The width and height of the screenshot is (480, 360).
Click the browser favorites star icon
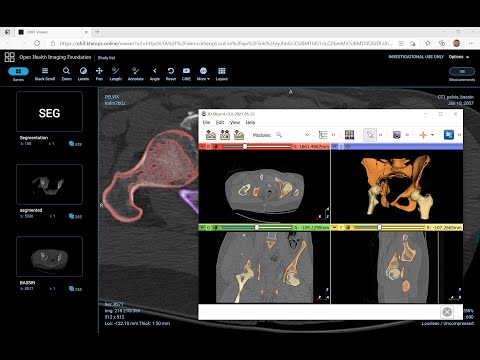click(428, 43)
